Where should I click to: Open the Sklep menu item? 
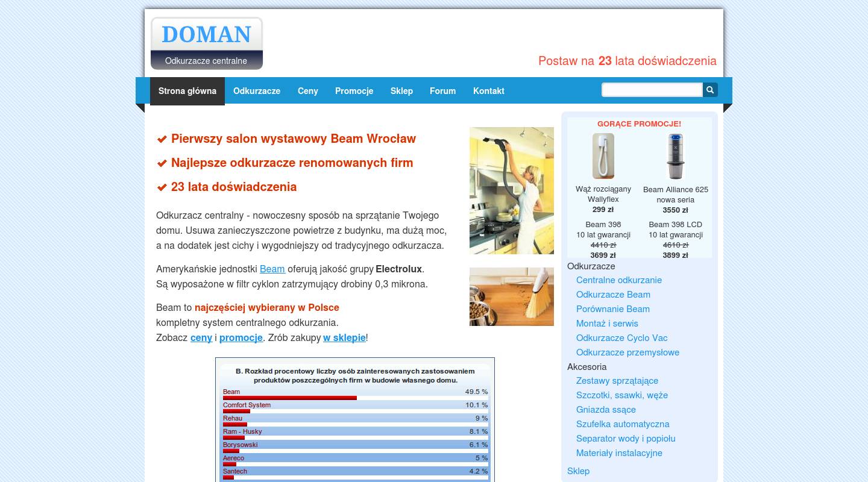point(401,91)
